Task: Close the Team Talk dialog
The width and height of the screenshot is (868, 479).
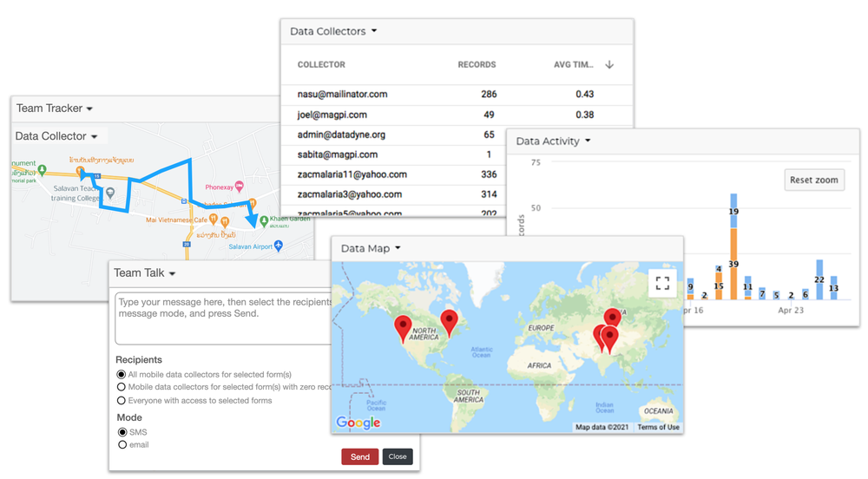Action: (398, 457)
